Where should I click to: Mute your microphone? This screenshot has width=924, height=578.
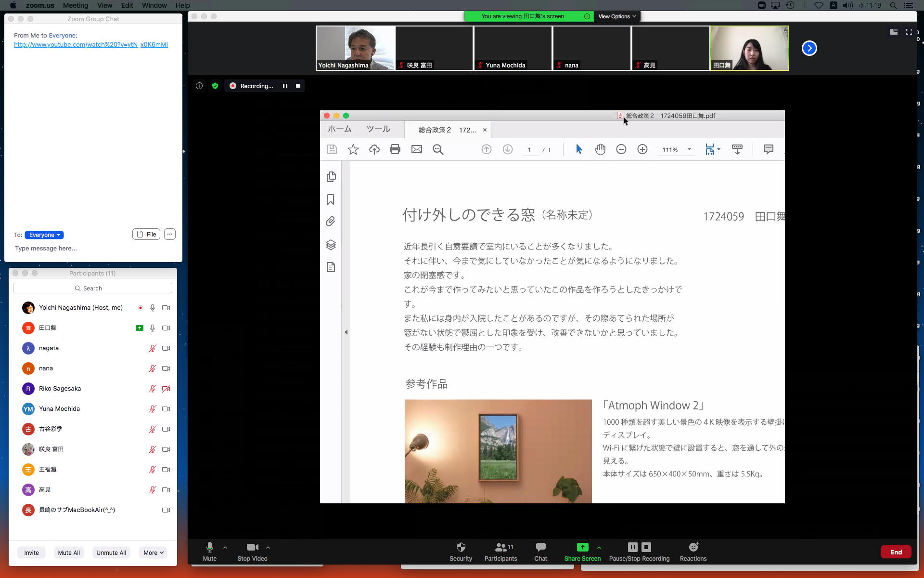coord(209,547)
